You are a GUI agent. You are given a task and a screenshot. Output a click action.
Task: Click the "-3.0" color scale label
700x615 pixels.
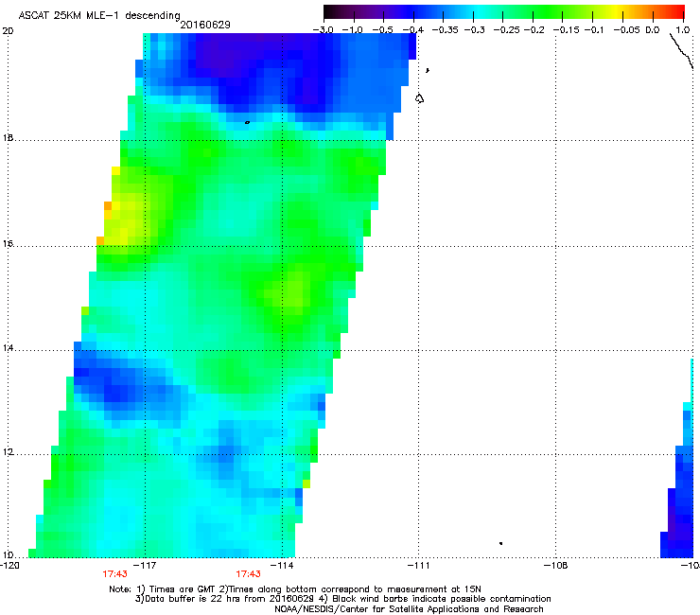(323, 30)
